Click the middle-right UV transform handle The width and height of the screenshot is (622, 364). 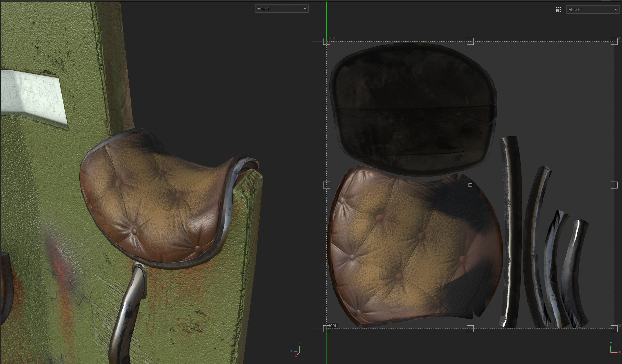pos(614,185)
